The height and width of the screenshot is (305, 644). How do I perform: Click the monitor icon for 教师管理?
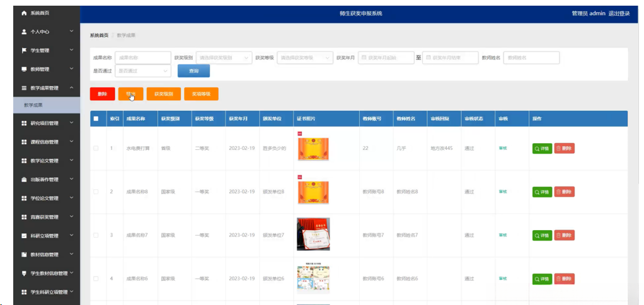click(x=24, y=69)
